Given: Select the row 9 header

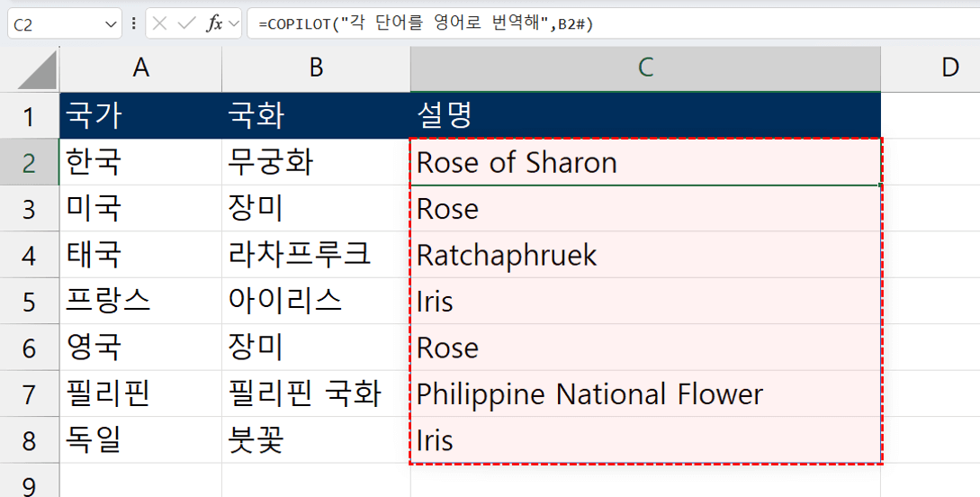Looking at the screenshot, I should (x=29, y=484).
